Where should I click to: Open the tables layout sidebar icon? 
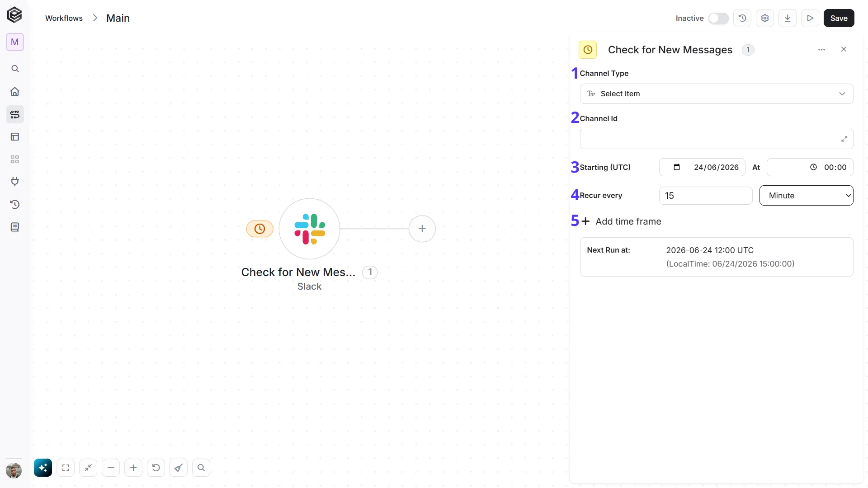pyautogui.click(x=15, y=136)
